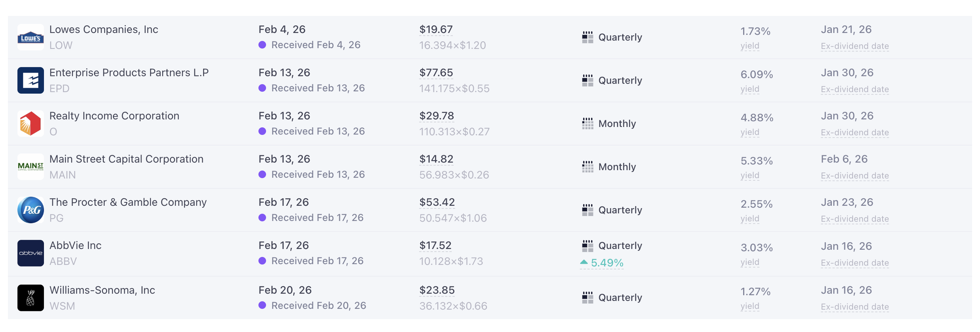Click the Realty Income logo icon
980x332 pixels.
(x=31, y=123)
